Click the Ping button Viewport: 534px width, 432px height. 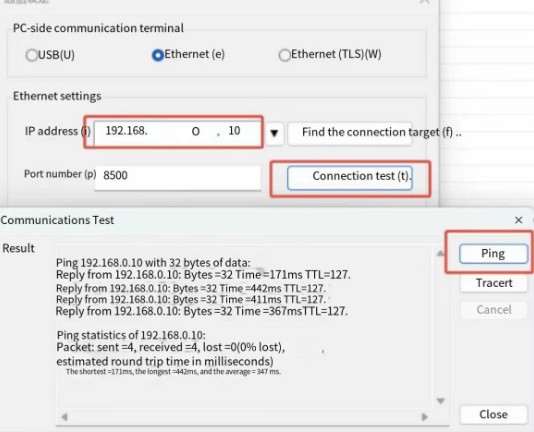point(493,253)
